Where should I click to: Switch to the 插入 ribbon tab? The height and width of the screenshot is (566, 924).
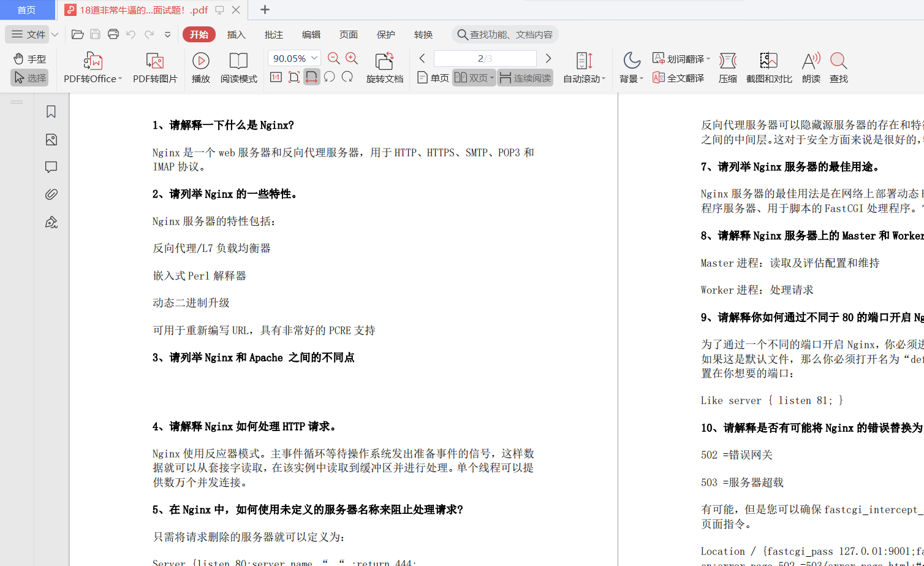pyautogui.click(x=237, y=34)
